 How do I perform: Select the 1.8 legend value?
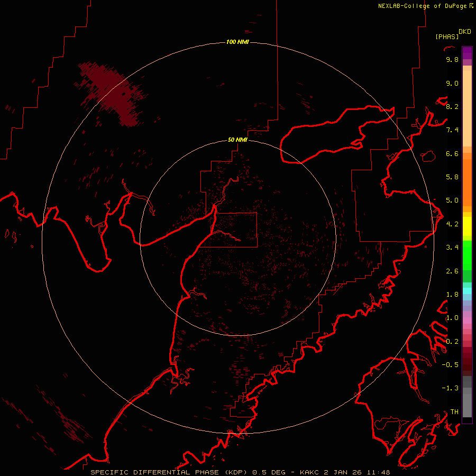click(x=452, y=295)
